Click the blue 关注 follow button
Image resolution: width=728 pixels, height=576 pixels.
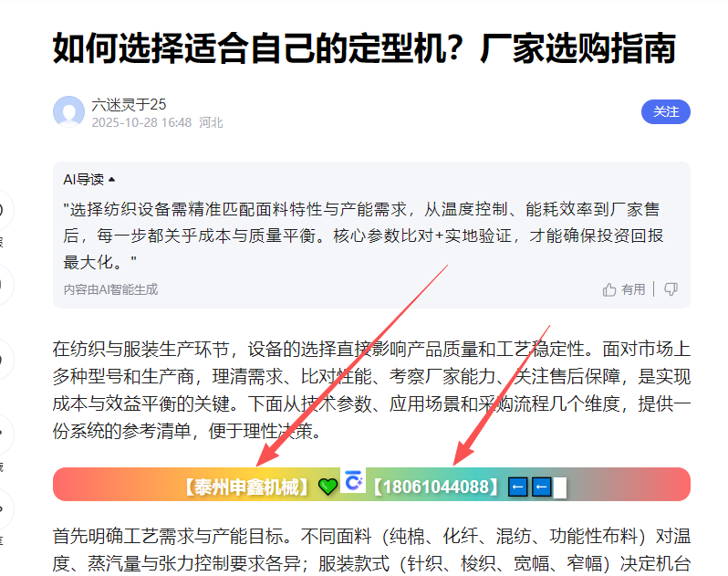point(665,112)
